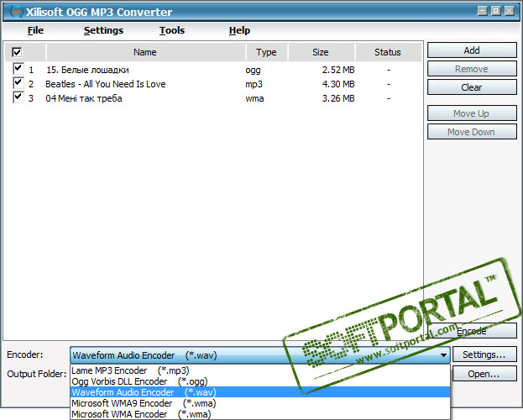The height and width of the screenshot is (420, 523).
Task: Maximize the Xilisoft converter window
Action: point(496,11)
